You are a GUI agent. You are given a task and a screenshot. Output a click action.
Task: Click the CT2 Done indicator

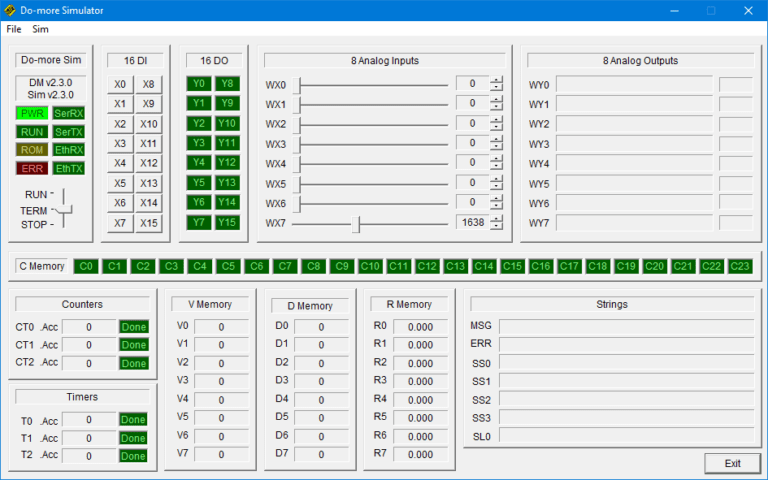[134, 363]
